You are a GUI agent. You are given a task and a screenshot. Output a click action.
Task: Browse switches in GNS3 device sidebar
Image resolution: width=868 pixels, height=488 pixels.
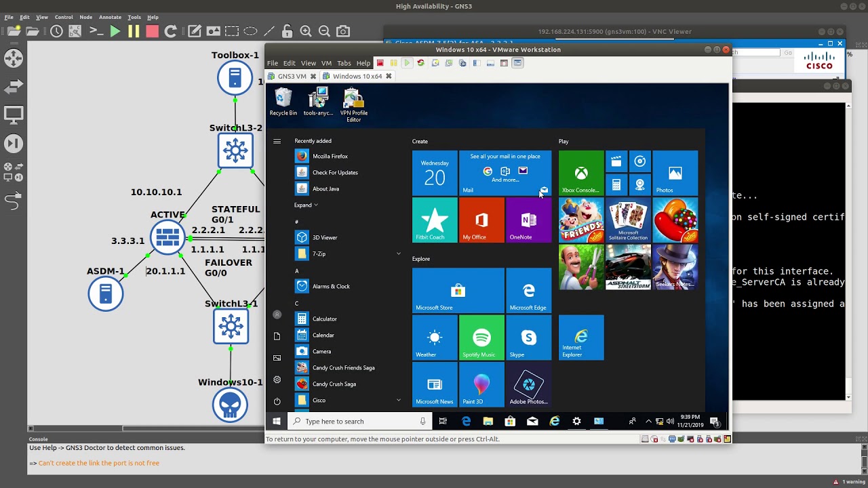14,87
